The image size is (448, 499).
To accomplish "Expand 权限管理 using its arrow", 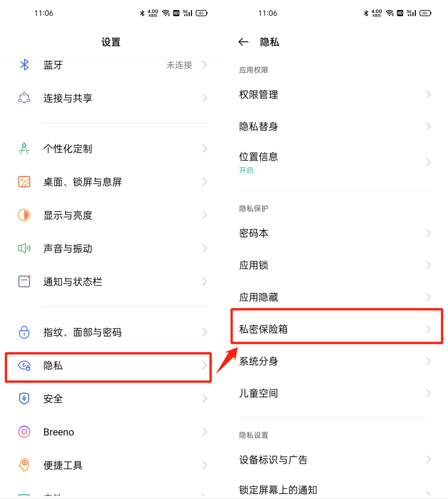I will (428, 94).
